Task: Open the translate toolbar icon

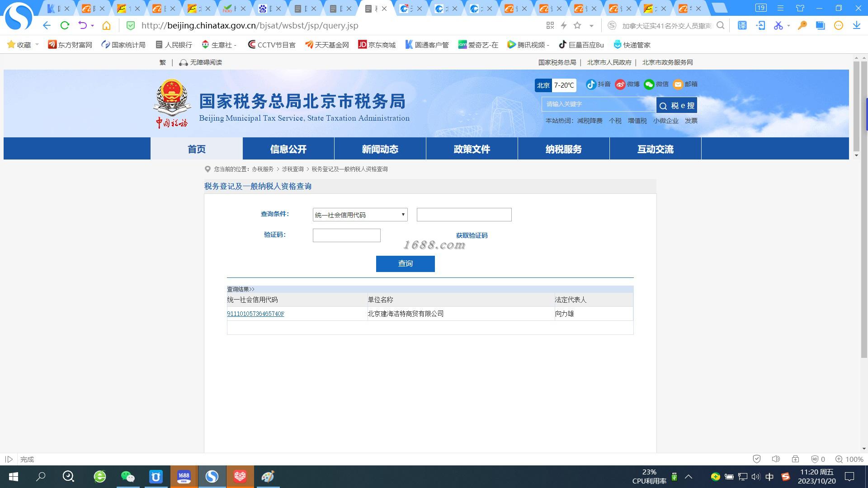Action: coord(742,26)
